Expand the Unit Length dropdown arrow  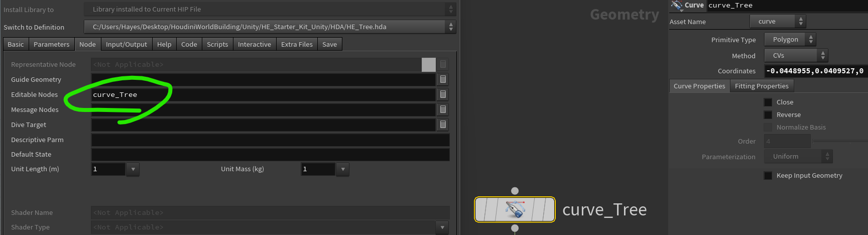point(133,169)
